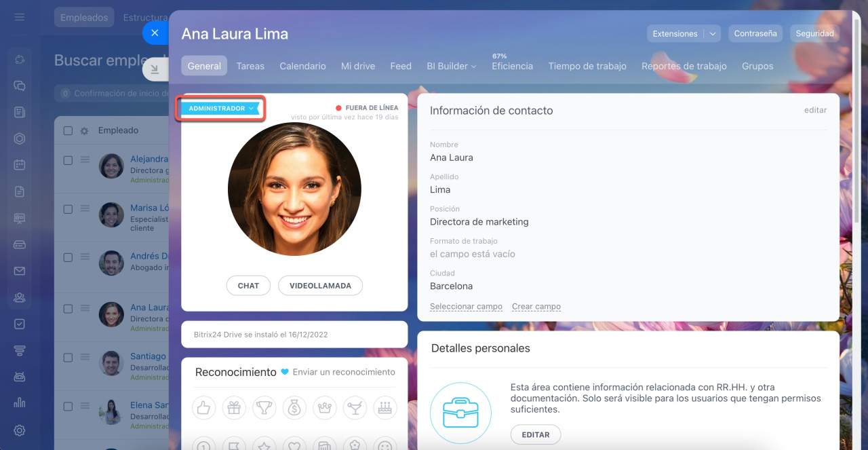The image size is (868, 450).
Task: Check the box for Alejandra row
Action: tap(68, 161)
